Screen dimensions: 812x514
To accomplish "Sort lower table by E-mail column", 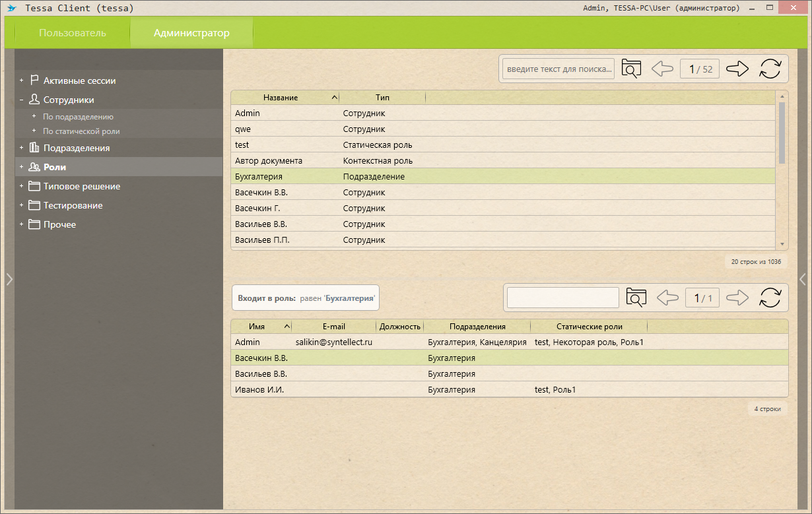I will click(334, 327).
